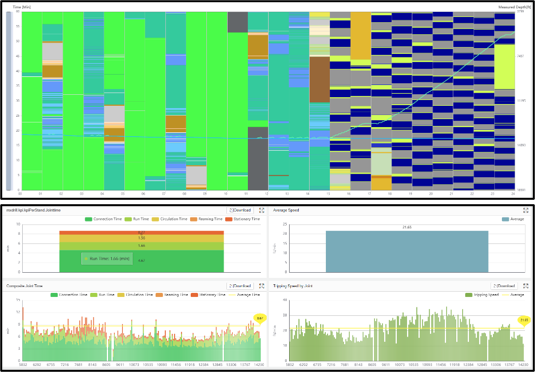Expand the Composite Joint Time chart to fullscreen
The image size is (535, 372).
[x=262, y=286]
